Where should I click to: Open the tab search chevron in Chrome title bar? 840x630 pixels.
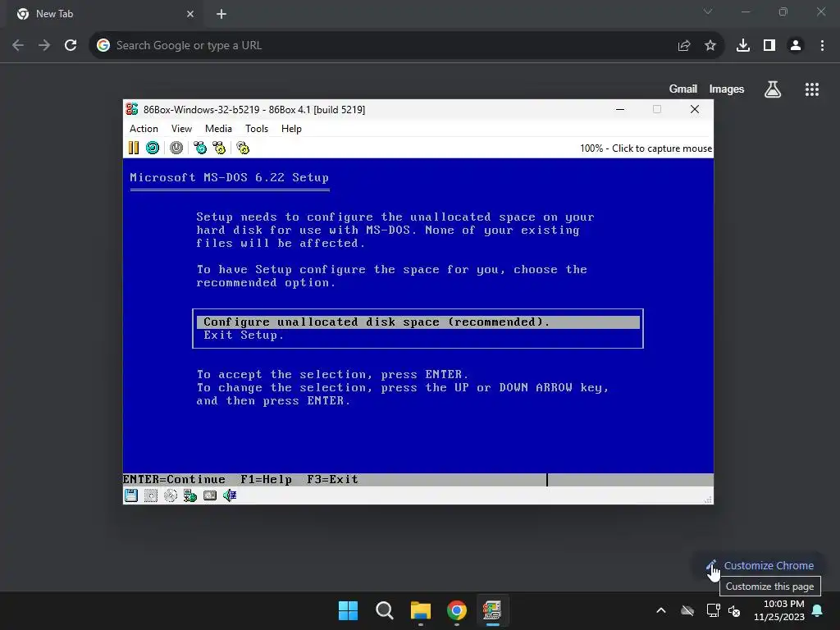pyautogui.click(x=708, y=11)
